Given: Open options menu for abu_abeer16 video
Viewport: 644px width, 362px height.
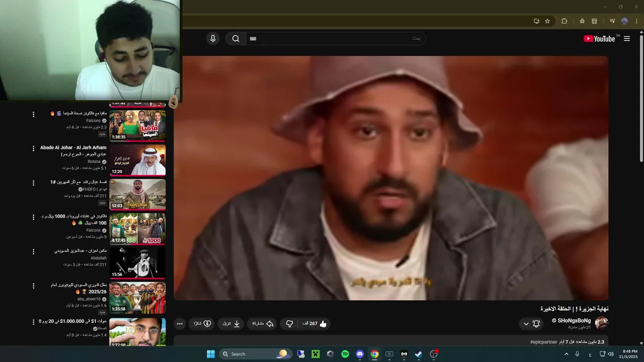Looking at the screenshot, I should [x=34, y=286].
